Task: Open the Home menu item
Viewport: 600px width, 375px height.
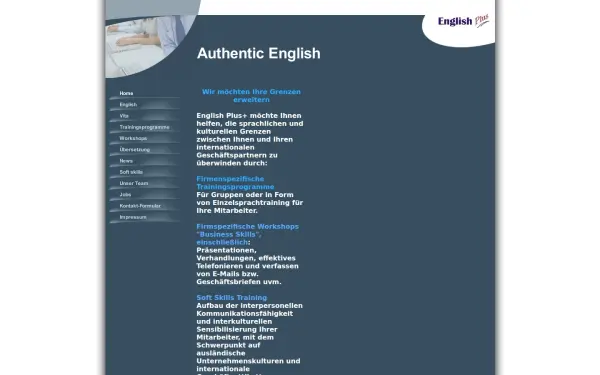Action: click(144, 93)
